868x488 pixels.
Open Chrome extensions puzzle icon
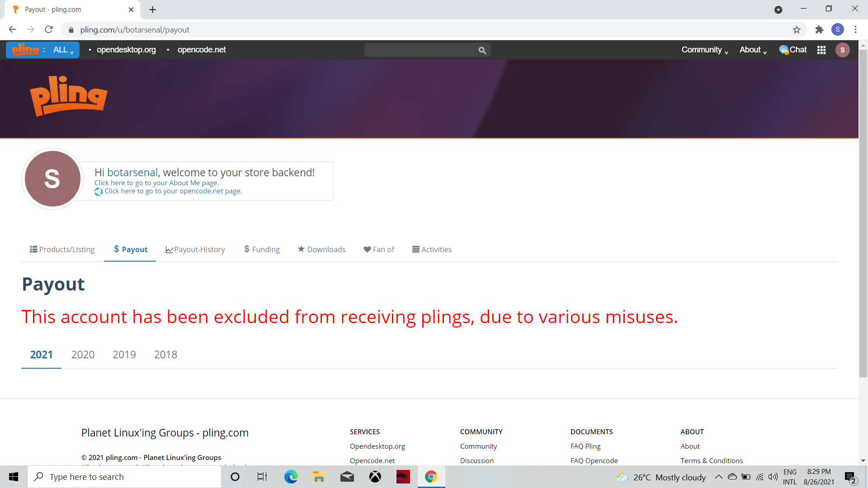point(819,30)
